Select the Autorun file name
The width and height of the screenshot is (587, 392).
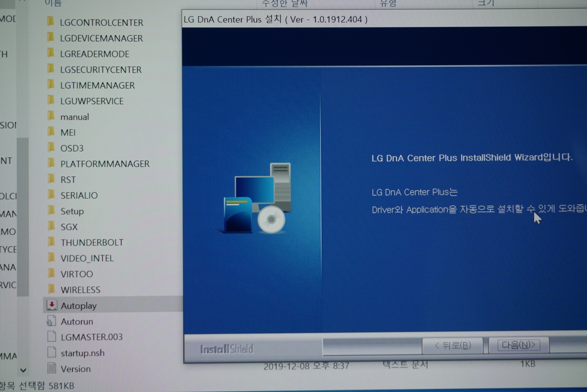point(77,322)
